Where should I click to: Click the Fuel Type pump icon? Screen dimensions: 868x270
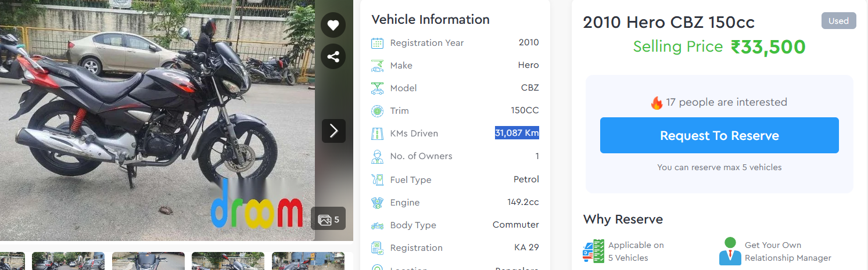click(x=378, y=179)
